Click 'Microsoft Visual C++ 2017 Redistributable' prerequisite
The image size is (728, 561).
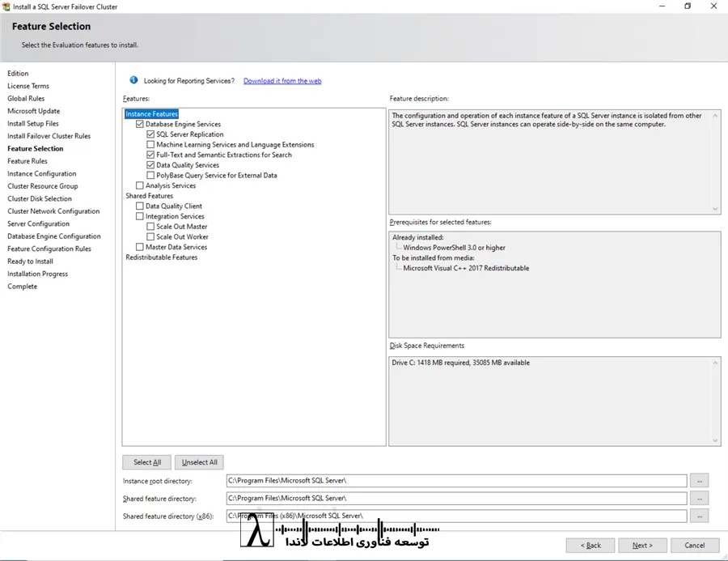[x=466, y=268]
